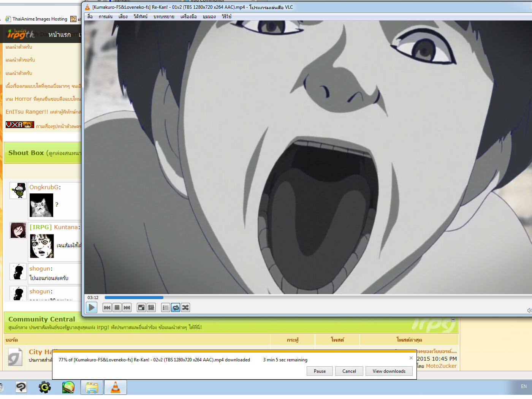Open VLC extended settings (equalizer) panel
This screenshot has width=532, height=399.
point(151,307)
